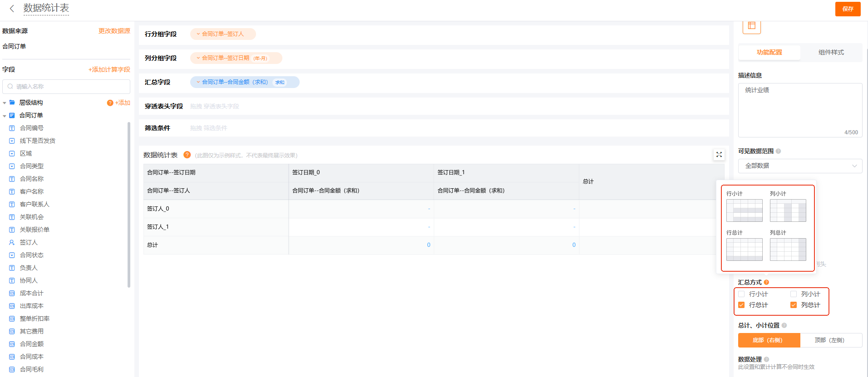Open the 可见数据范围 dropdown showing 全部数据
This screenshot has width=868, height=377.
800,166
